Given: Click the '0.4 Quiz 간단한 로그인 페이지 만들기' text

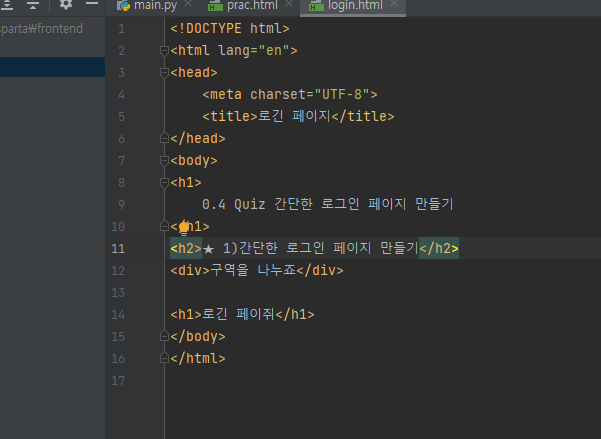Looking at the screenshot, I should [x=328, y=204].
